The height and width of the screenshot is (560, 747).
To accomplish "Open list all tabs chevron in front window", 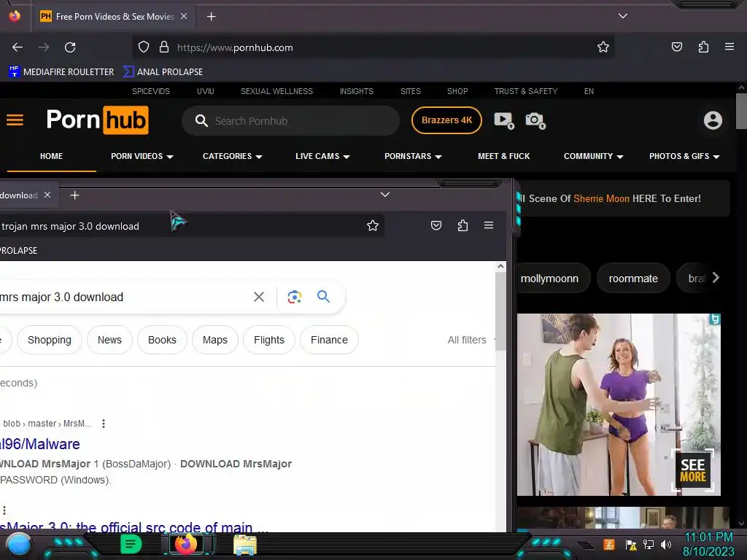I will pyautogui.click(x=385, y=194).
